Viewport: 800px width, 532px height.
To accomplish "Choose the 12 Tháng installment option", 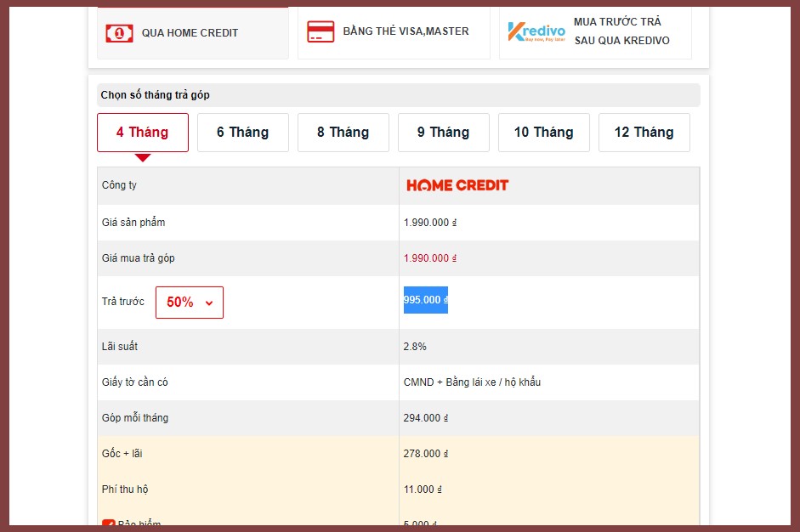I will tap(644, 133).
